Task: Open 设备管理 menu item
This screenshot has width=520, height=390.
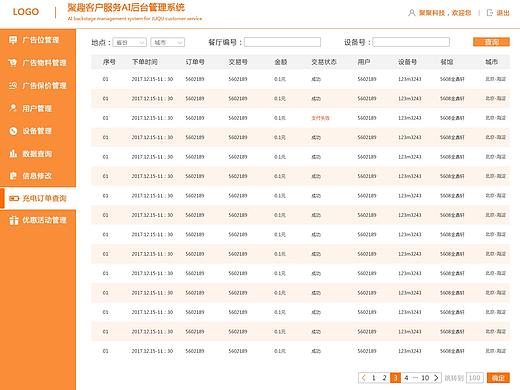Action: pyautogui.click(x=38, y=131)
